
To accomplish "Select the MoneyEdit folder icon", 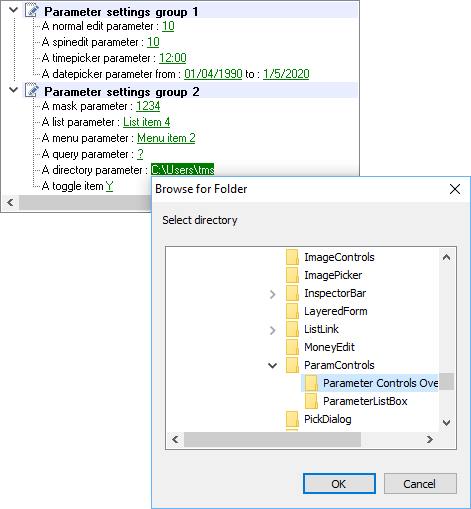I will (x=292, y=347).
